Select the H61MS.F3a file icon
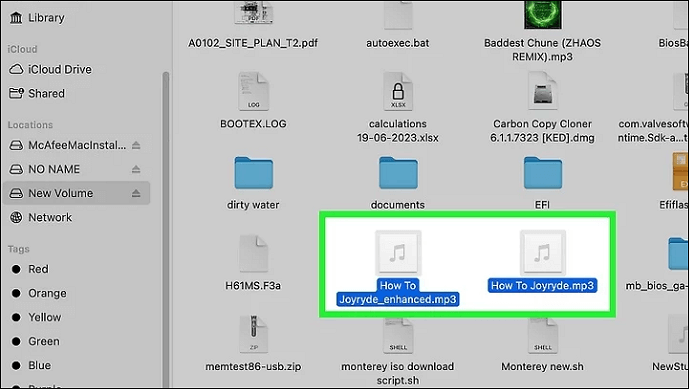This screenshot has height=389, width=689. click(x=254, y=253)
